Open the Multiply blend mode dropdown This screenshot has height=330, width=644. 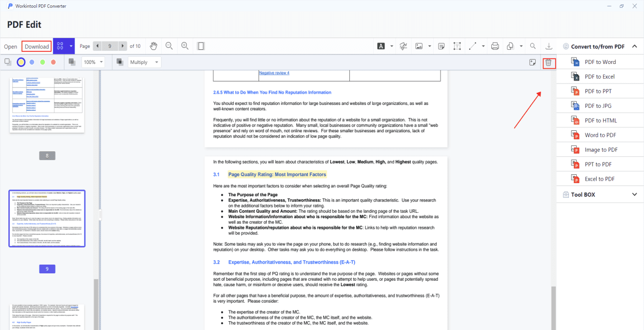click(144, 62)
